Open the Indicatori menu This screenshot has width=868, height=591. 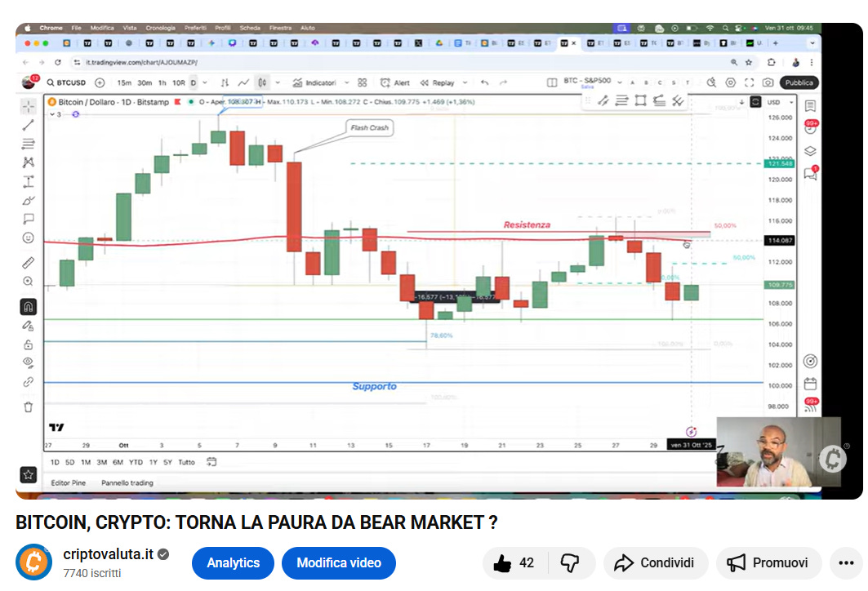(x=314, y=82)
